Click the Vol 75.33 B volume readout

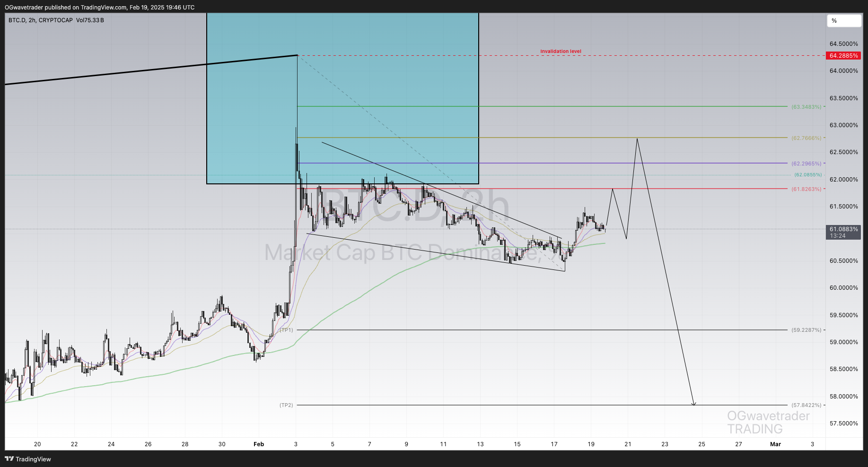90,20
